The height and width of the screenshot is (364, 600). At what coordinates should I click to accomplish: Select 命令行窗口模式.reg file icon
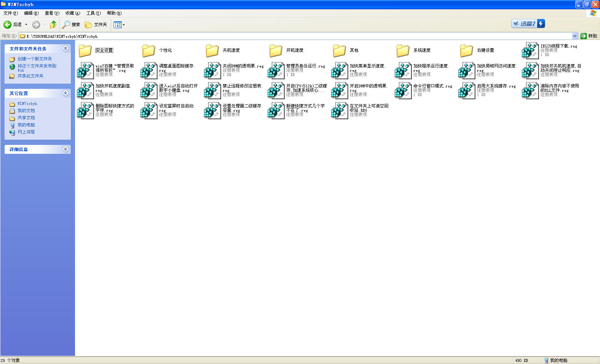click(x=403, y=91)
